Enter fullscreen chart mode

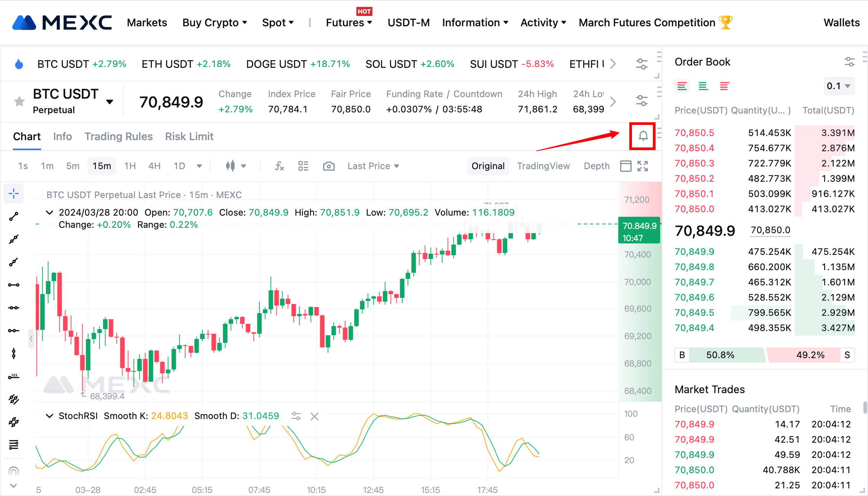643,166
